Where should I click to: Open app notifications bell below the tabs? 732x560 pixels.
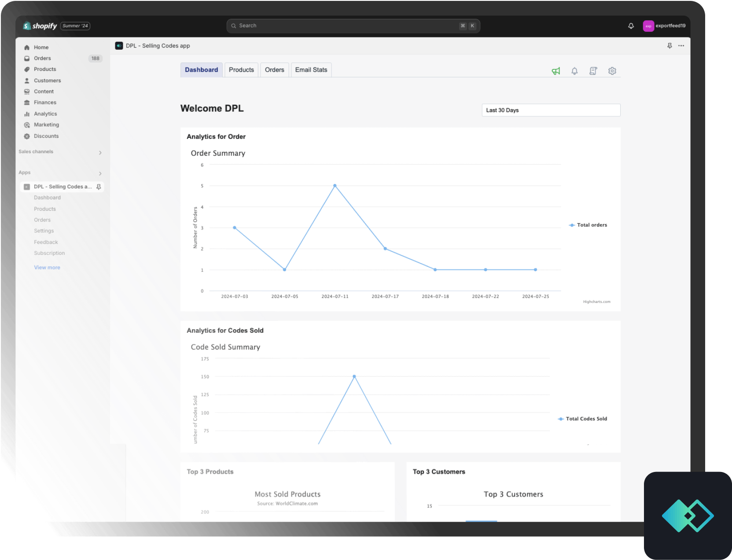coord(574,71)
